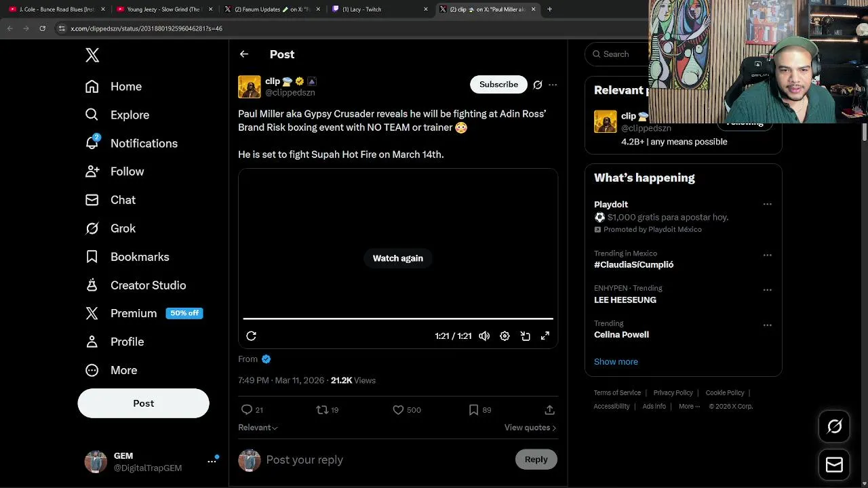The width and height of the screenshot is (868, 488).
Task: Open GEM account menu dots
Action: [212, 462]
